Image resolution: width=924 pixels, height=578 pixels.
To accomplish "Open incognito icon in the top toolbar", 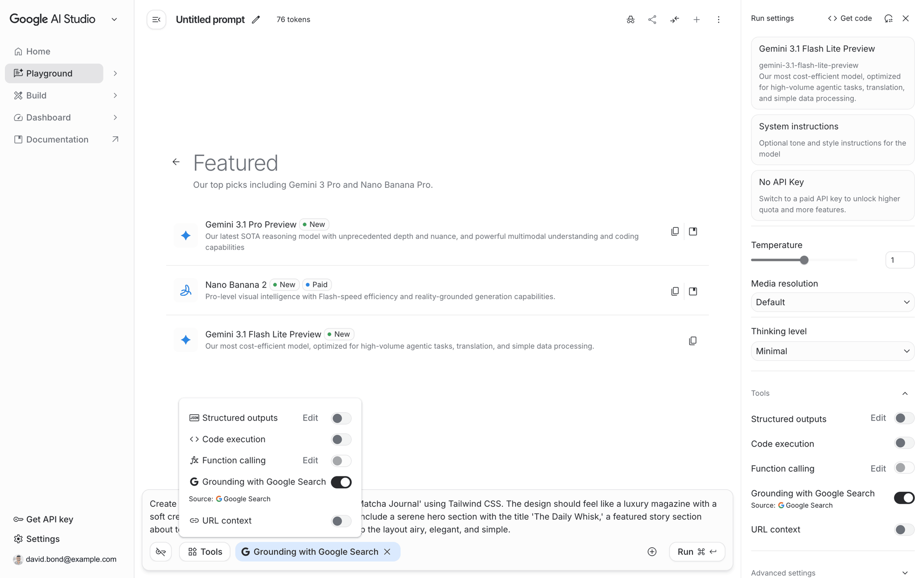I will 630,20.
